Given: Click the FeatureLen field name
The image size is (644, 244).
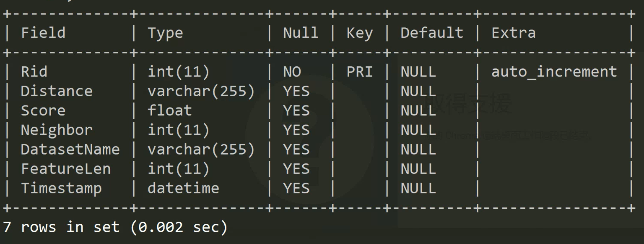Looking at the screenshot, I should (66, 169).
